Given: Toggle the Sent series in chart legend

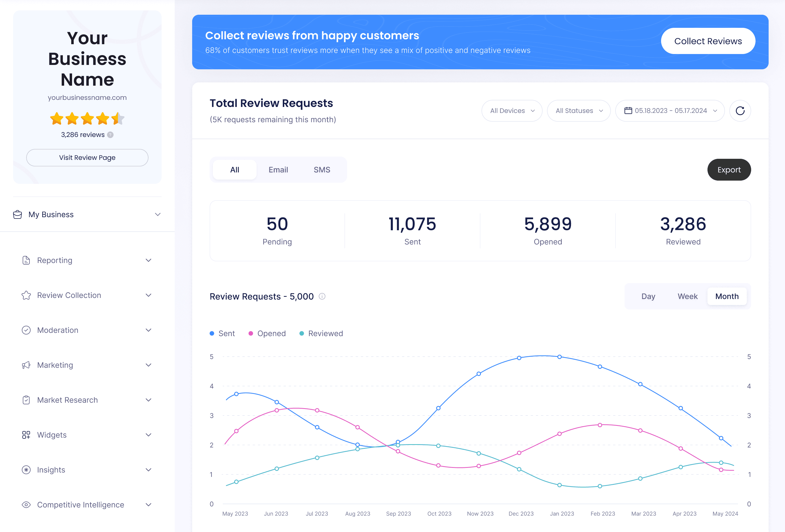Looking at the screenshot, I should click(x=222, y=333).
